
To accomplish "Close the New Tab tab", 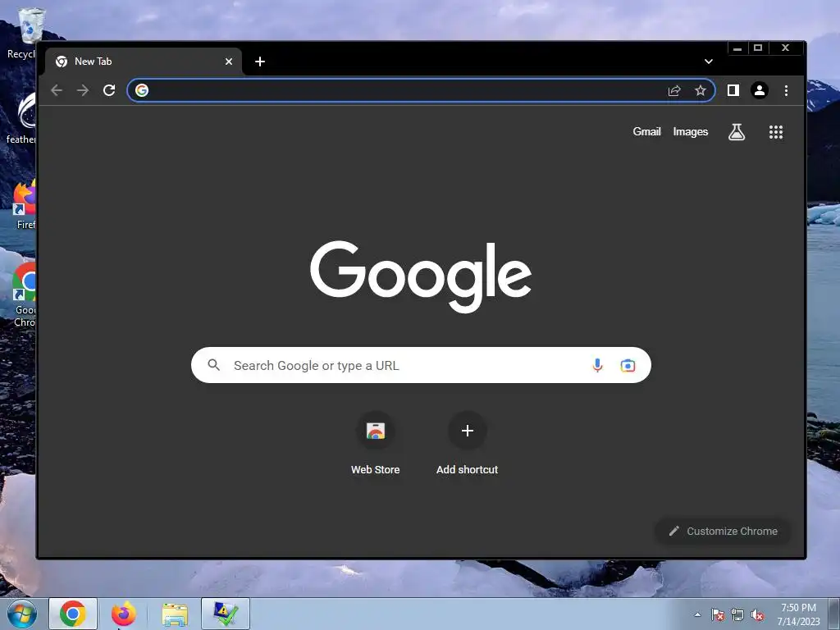I will [229, 62].
